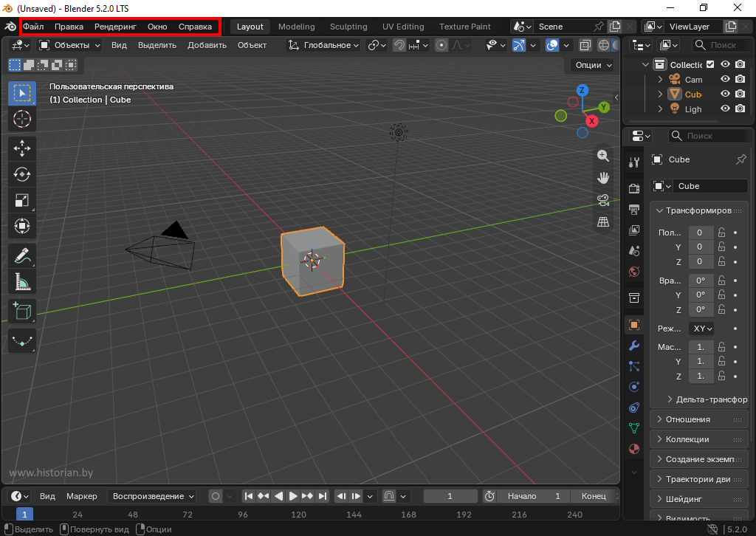The image size is (756, 536).
Task: Toggle X-ray display in viewport header
Action: (x=585, y=45)
